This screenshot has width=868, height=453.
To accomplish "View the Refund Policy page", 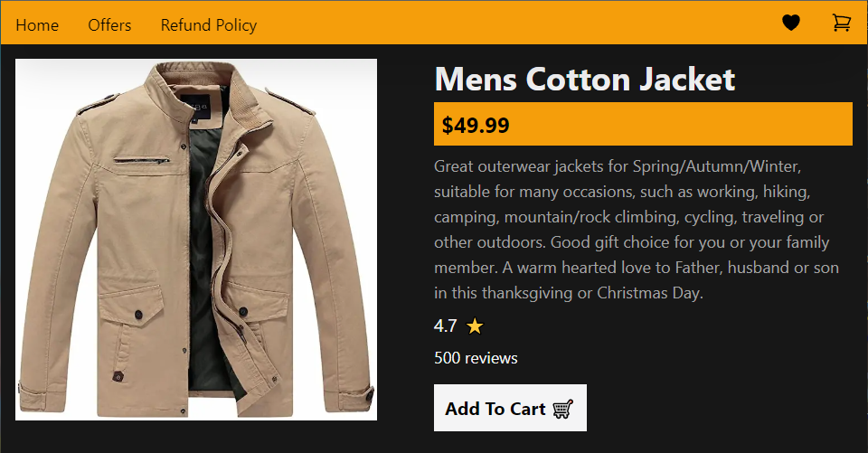I will [x=209, y=25].
